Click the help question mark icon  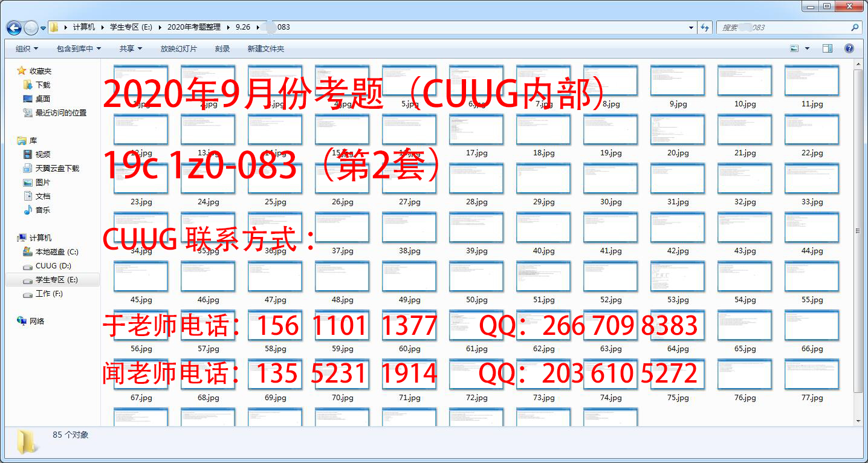(x=849, y=48)
